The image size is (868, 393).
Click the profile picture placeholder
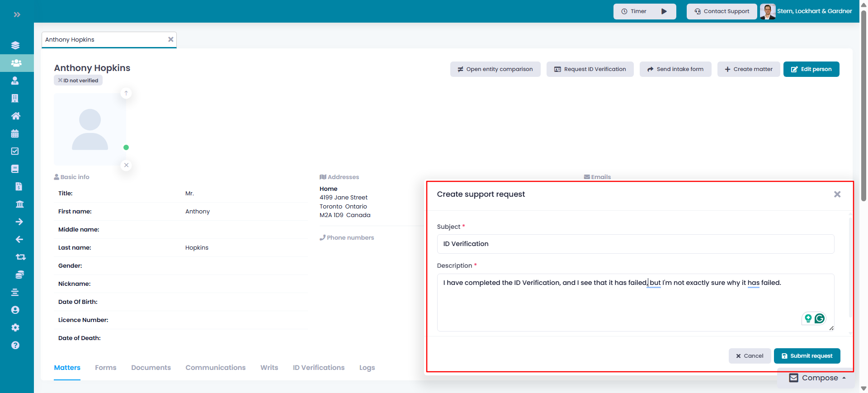[90, 129]
